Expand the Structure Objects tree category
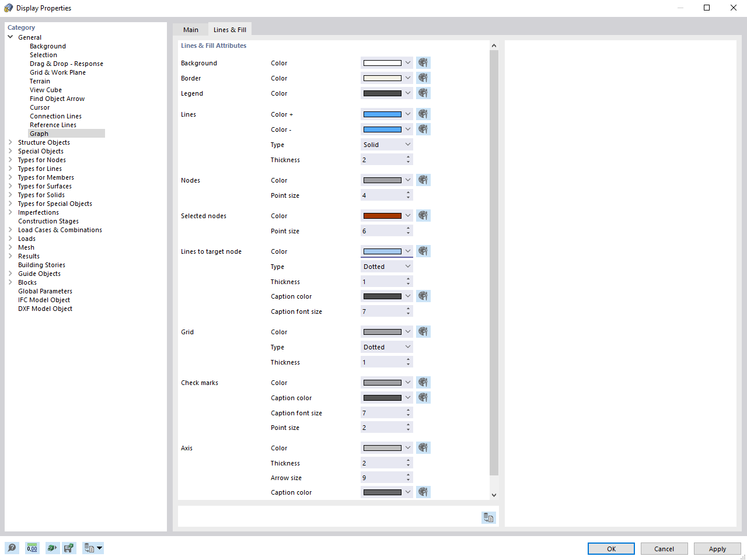747x560 pixels. tap(9, 142)
